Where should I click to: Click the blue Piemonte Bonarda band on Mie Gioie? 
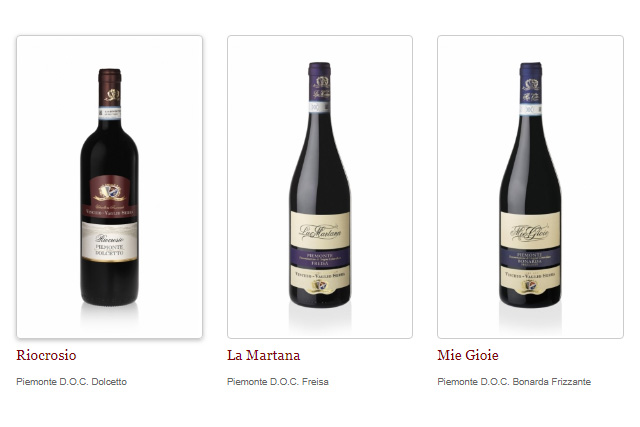[530, 260]
